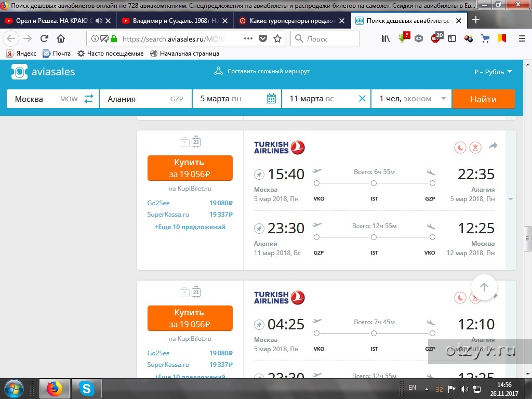
Task: Open the downloads arrow icon
Action: pyautogui.click(x=403, y=37)
